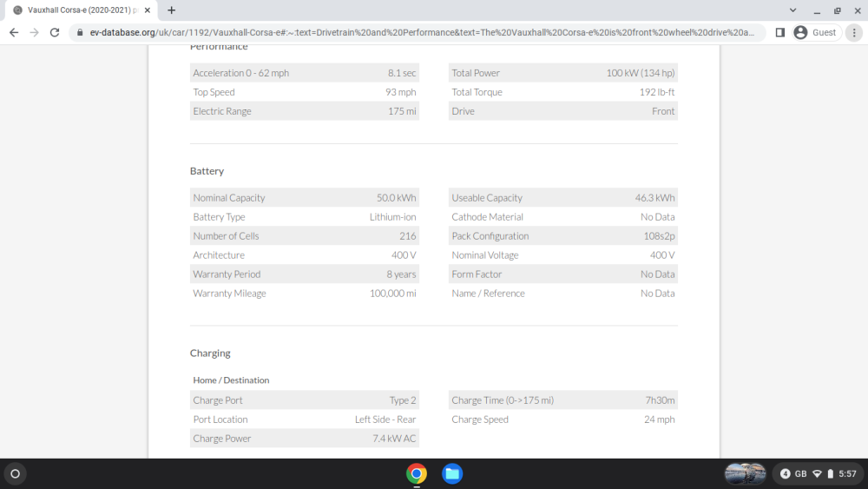This screenshot has width=868, height=489.
Task: Select the '7h30m' charge time value
Action: click(660, 400)
